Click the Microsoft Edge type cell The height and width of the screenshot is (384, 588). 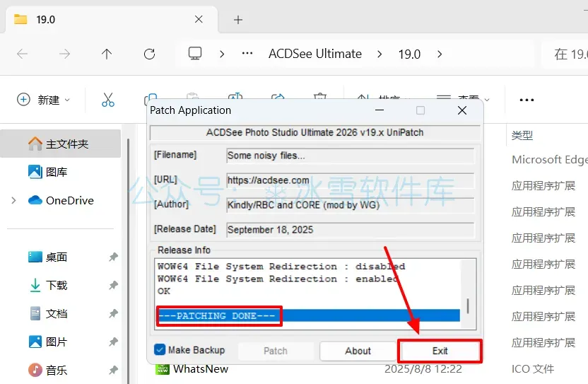point(549,160)
